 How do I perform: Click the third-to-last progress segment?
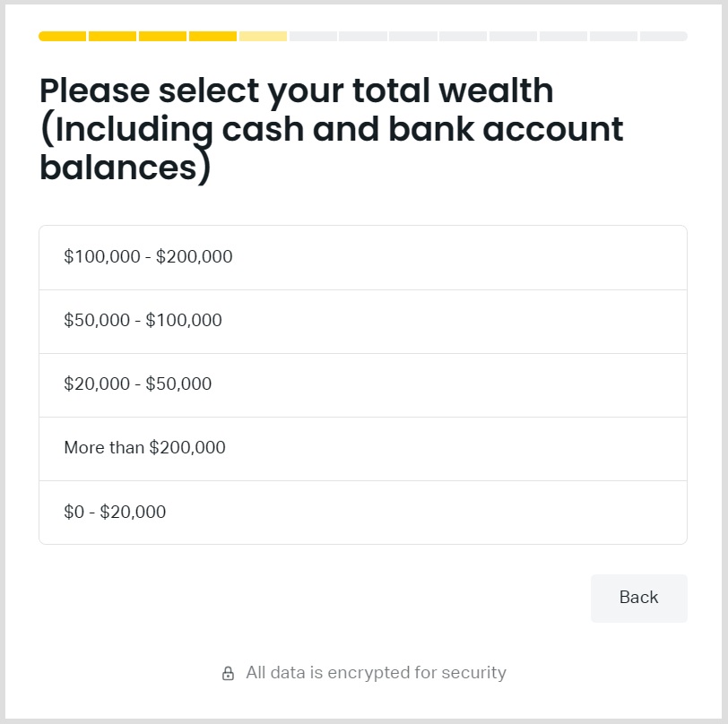[x=563, y=37]
